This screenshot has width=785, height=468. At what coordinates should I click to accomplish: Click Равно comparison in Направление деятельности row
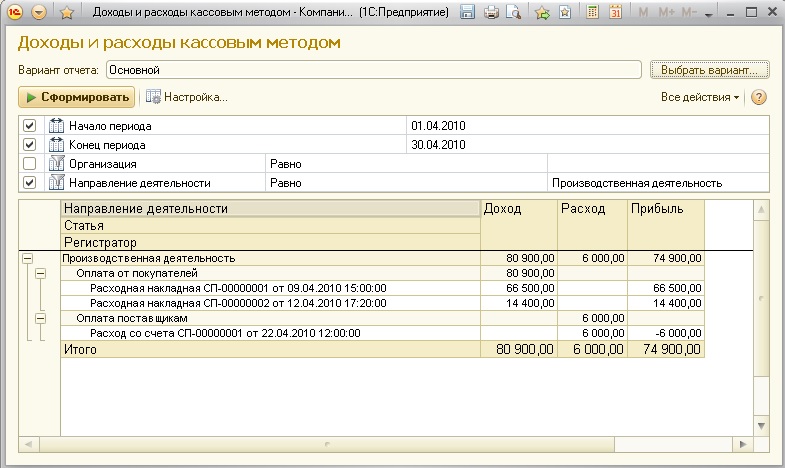tap(286, 183)
